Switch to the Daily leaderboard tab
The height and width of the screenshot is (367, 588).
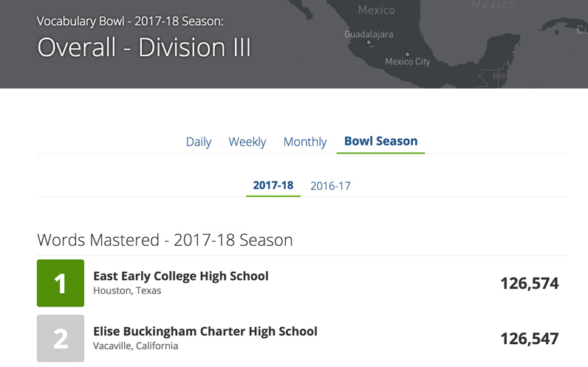pos(199,142)
